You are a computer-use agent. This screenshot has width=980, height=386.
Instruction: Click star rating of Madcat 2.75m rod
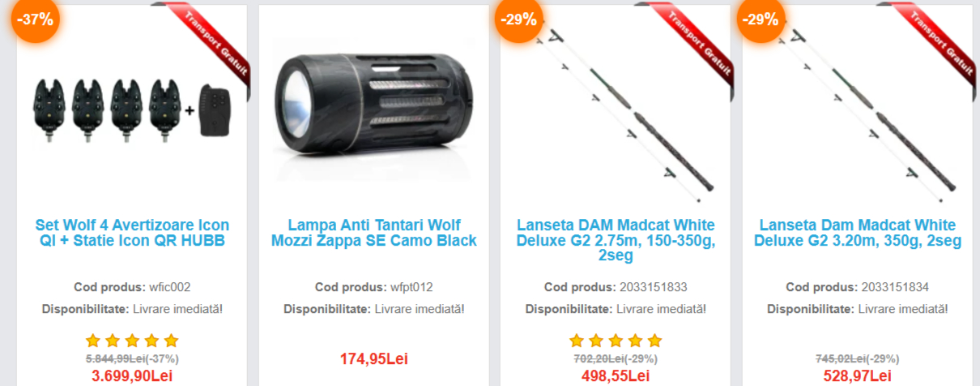(x=616, y=341)
